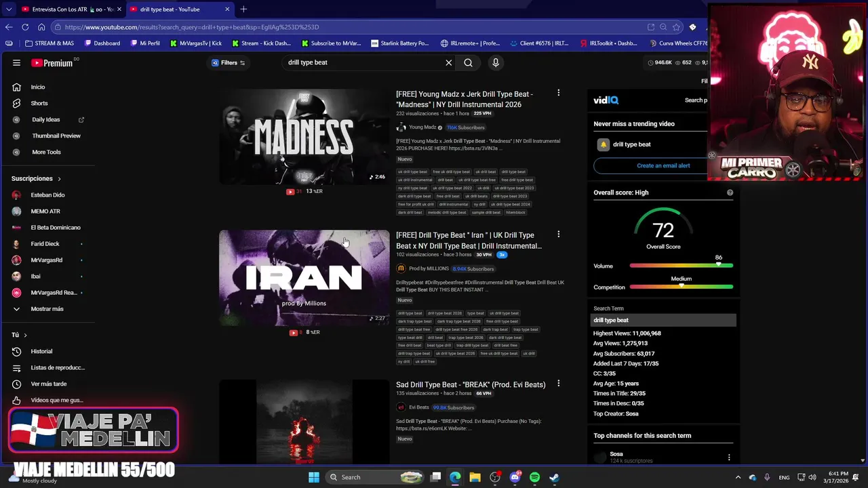Open Esteban Dido subscription channel

(47, 195)
